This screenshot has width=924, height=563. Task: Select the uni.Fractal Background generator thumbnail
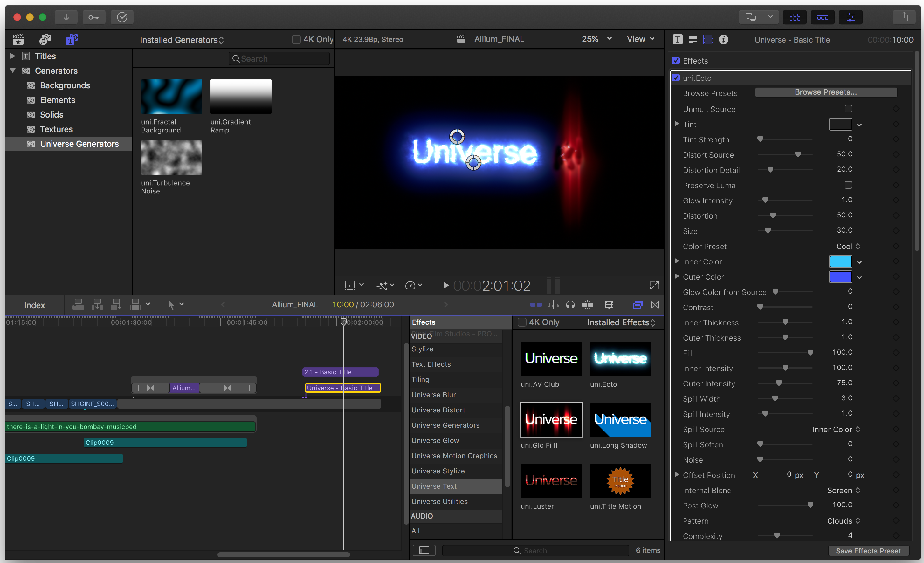point(171,96)
